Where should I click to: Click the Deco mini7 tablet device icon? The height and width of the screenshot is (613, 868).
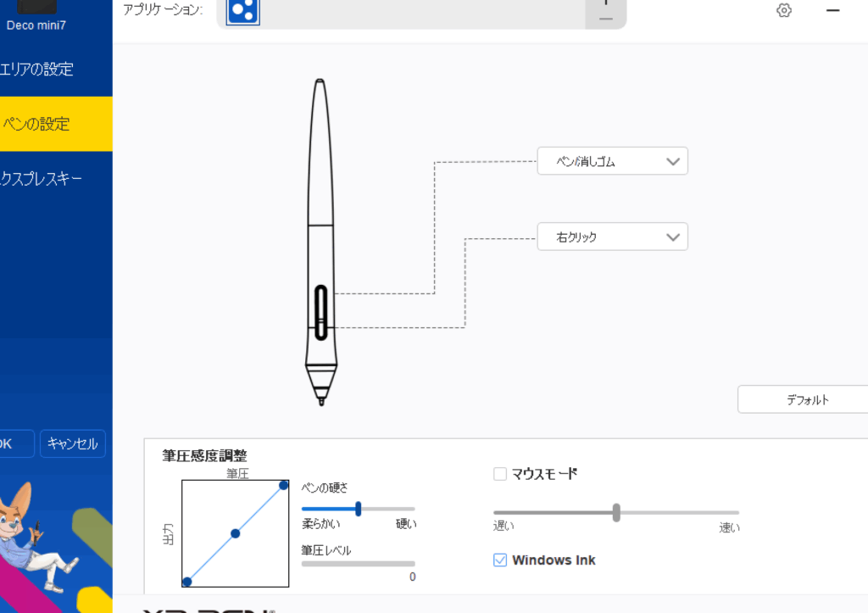(x=36, y=7)
